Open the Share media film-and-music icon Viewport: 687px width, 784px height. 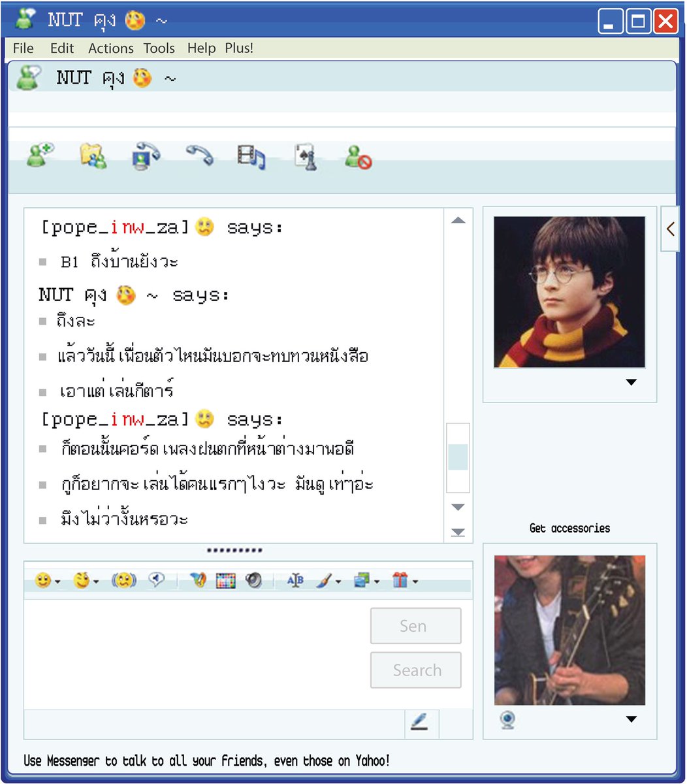(251, 157)
